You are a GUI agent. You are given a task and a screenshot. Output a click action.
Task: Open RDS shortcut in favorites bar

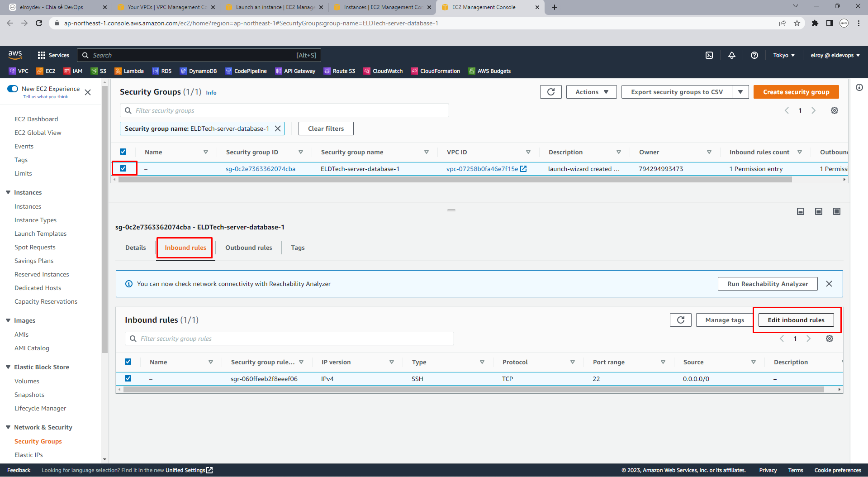coord(162,71)
